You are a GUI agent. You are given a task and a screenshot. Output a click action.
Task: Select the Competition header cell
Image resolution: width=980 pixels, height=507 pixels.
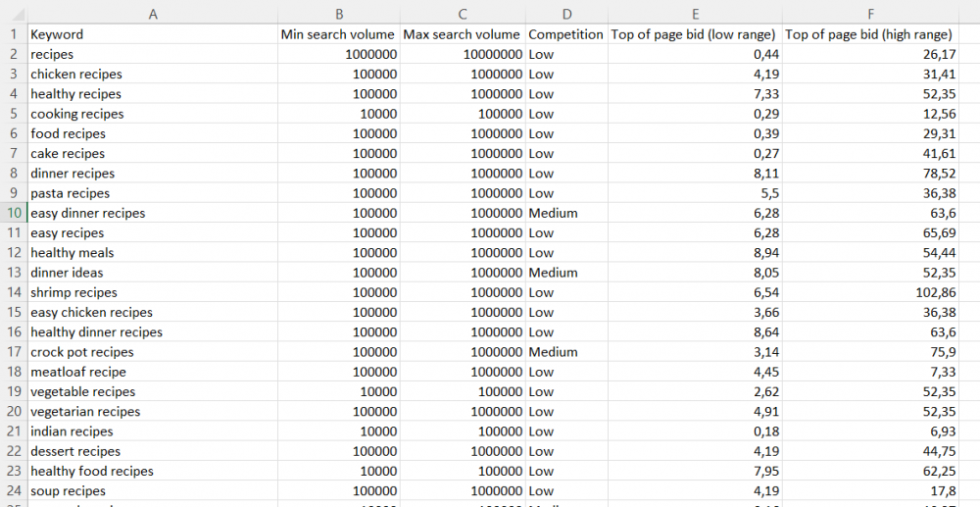point(565,34)
